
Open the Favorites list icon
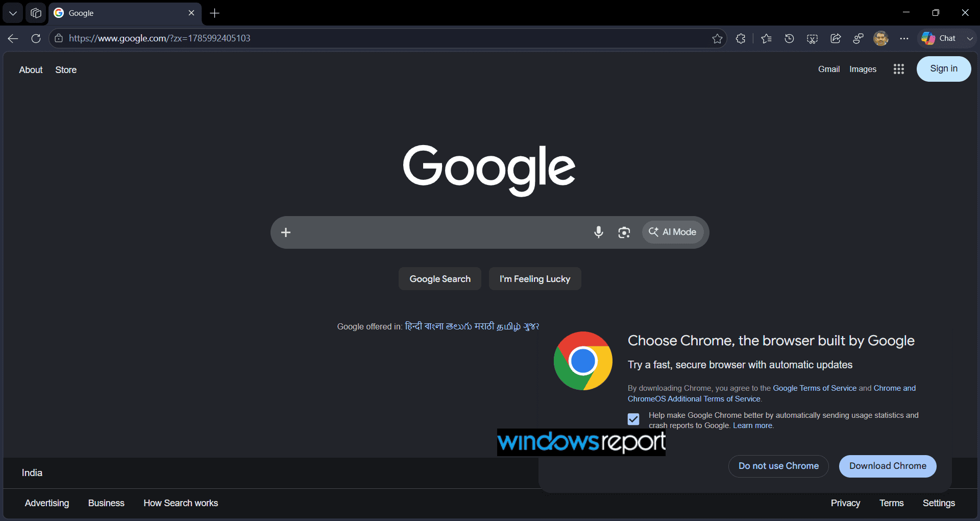[x=766, y=38]
